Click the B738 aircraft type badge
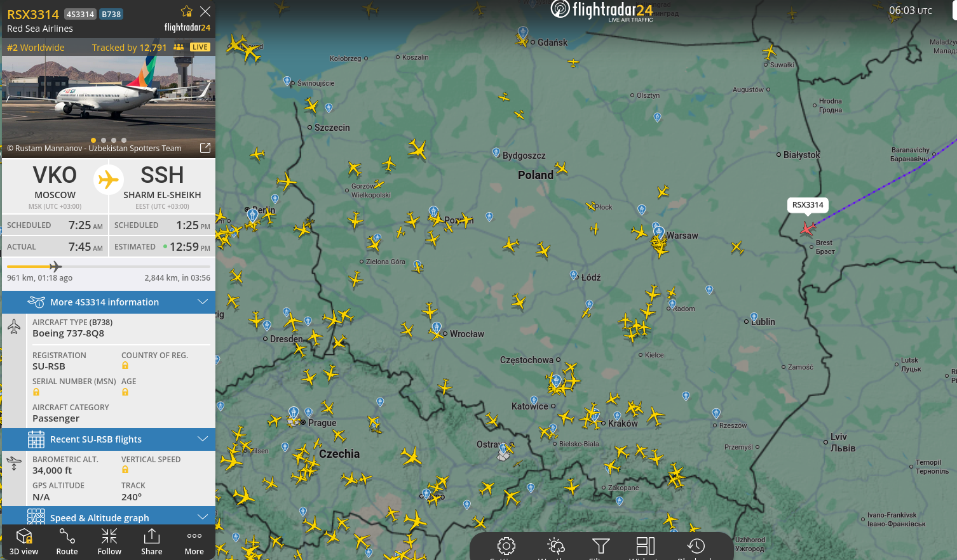957x560 pixels. pos(111,14)
